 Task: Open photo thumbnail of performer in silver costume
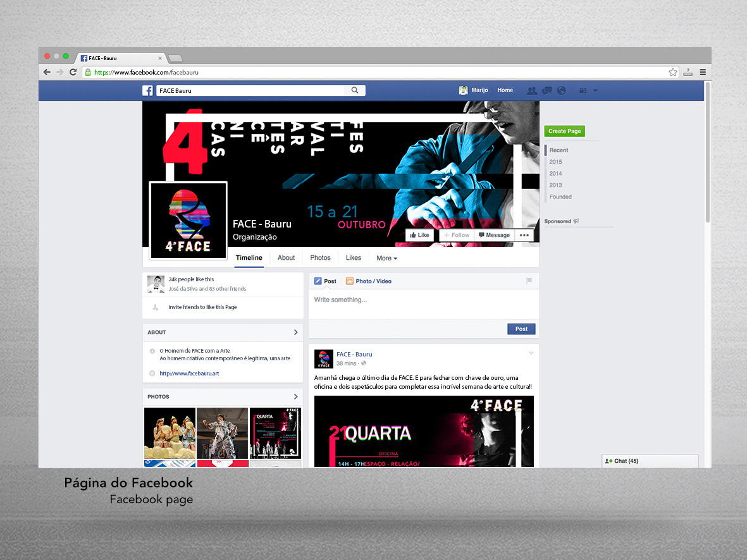[223, 433]
